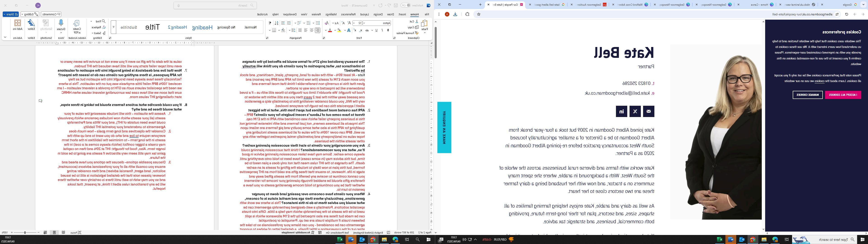This screenshot has height=244, width=868.
Task: Click the Show/Hide paragraph marks icon
Action: [270, 23]
